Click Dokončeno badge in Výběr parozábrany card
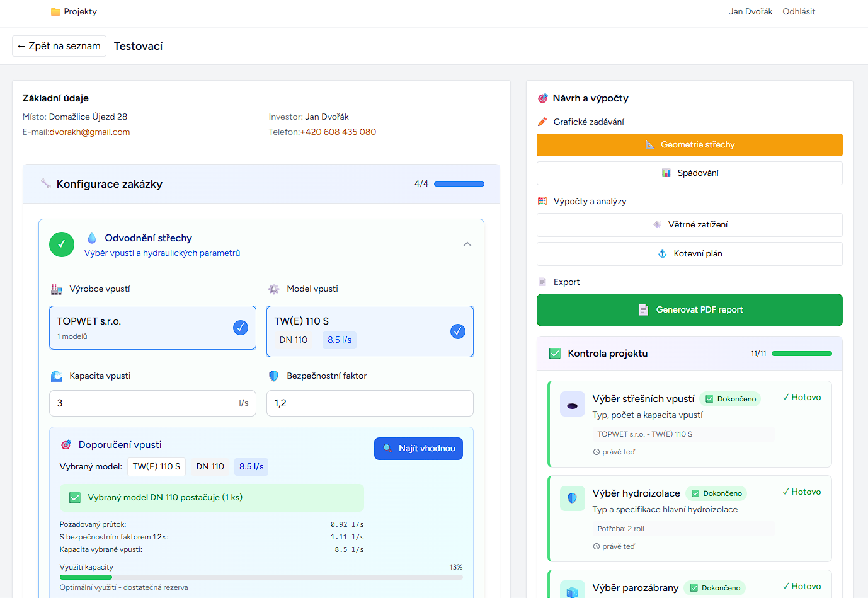The image size is (868, 598). pos(714,588)
